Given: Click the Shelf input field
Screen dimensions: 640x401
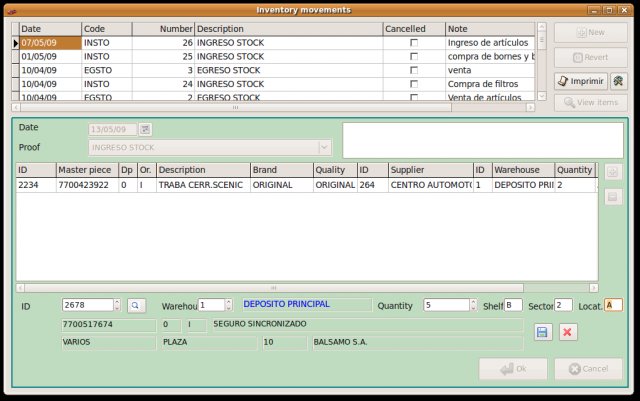Looking at the screenshot, I should pos(513,305).
